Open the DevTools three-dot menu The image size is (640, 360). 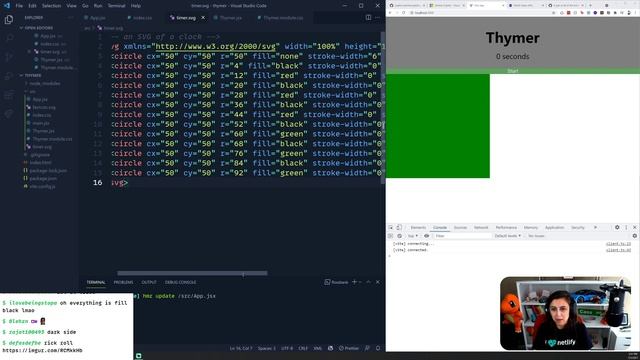pos(626,227)
